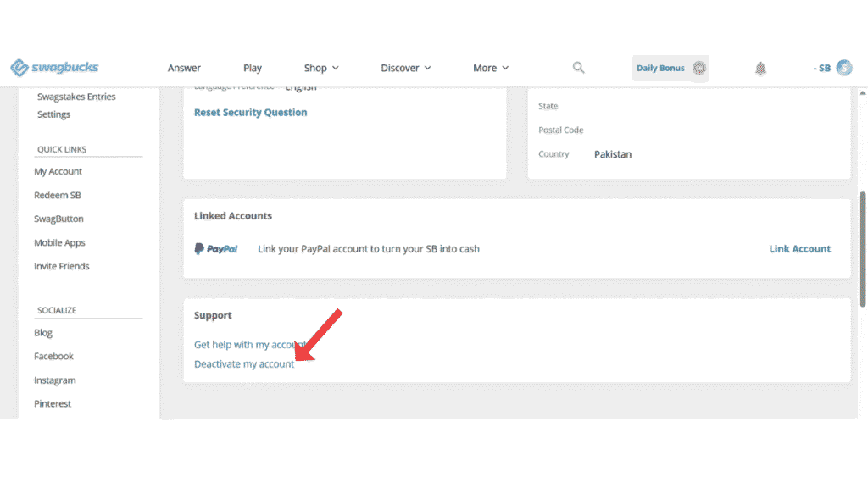
Task: Switch to the Play section
Action: coord(252,68)
